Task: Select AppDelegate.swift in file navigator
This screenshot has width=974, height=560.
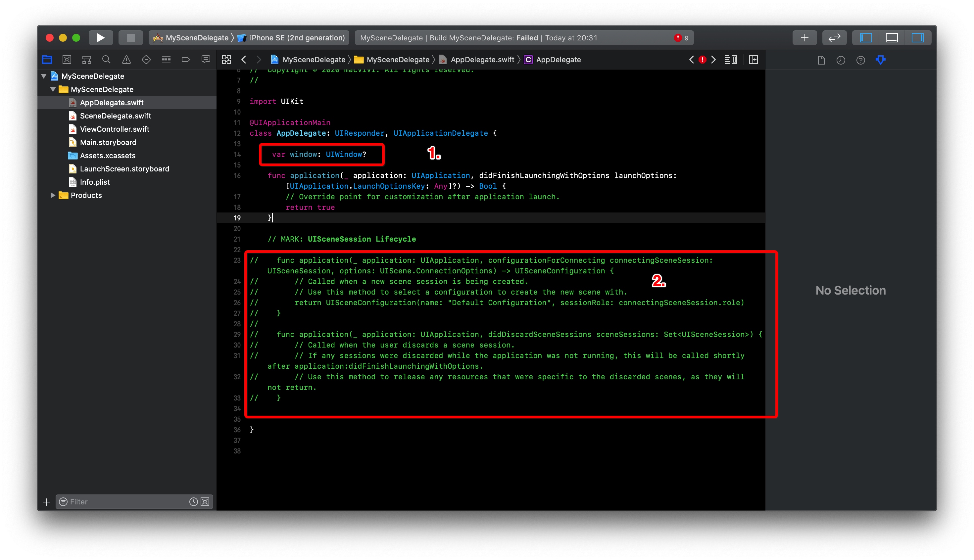Action: pyautogui.click(x=112, y=102)
